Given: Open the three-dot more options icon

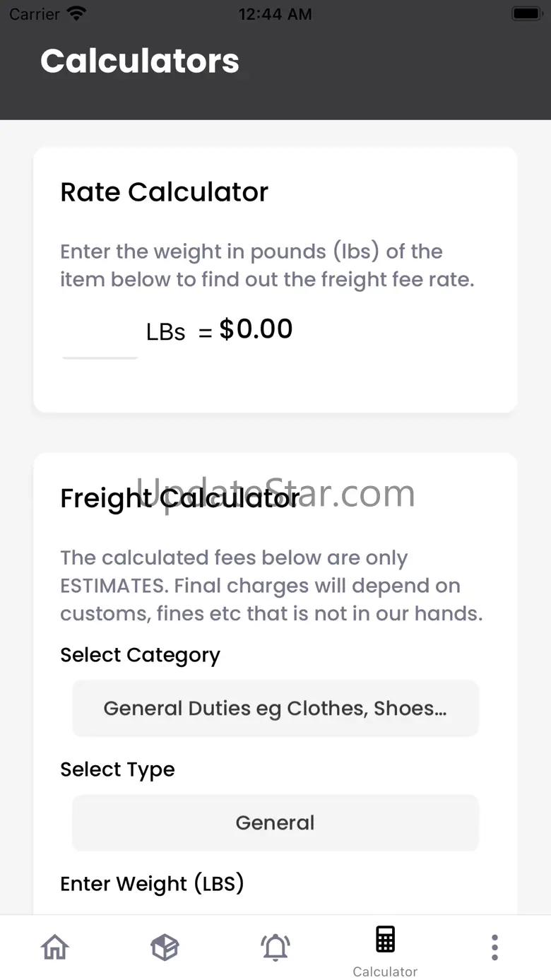Looking at the screenshot, I should click(x=495, y=947).
